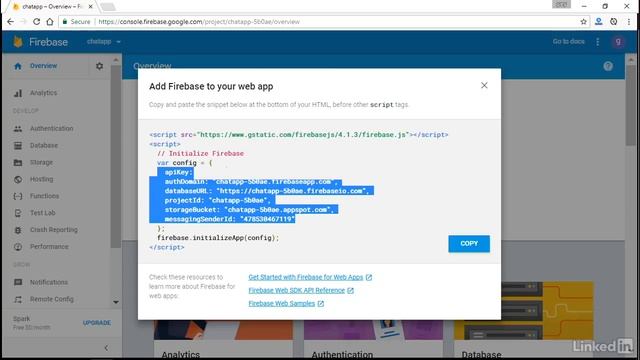Close the chatapp browser tab
This screenshot has height=360, width=640.
[x=90, y=7]
